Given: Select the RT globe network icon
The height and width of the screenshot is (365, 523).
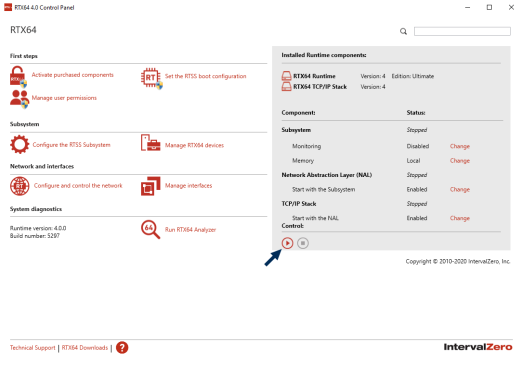Looking at the screenshot, I should [20, 186].
